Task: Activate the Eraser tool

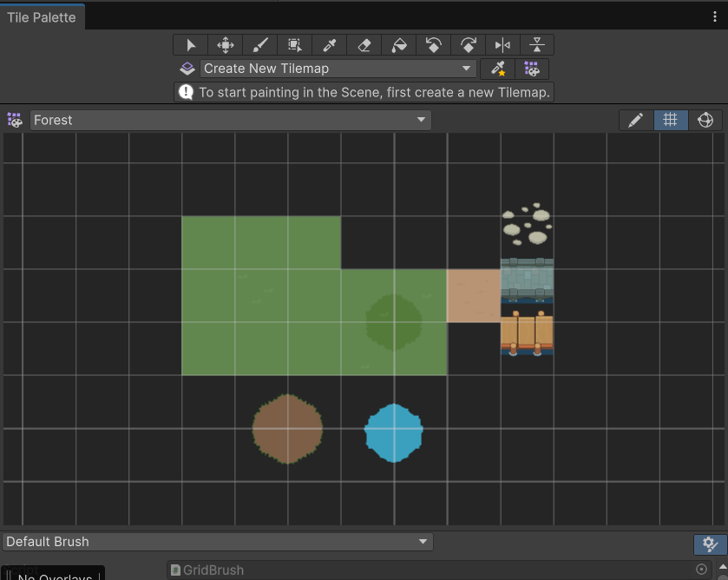Action: [x=364, y=45]
